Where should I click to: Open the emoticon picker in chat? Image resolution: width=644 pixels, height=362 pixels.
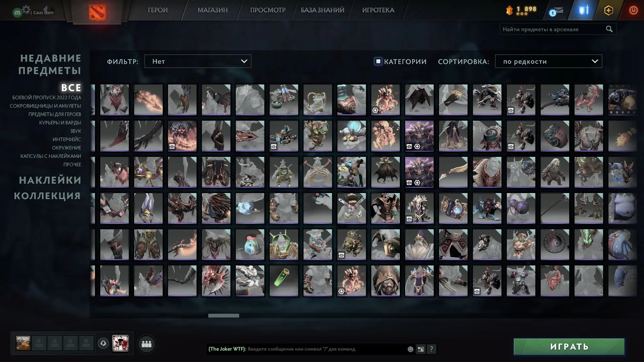pos(410,349)
